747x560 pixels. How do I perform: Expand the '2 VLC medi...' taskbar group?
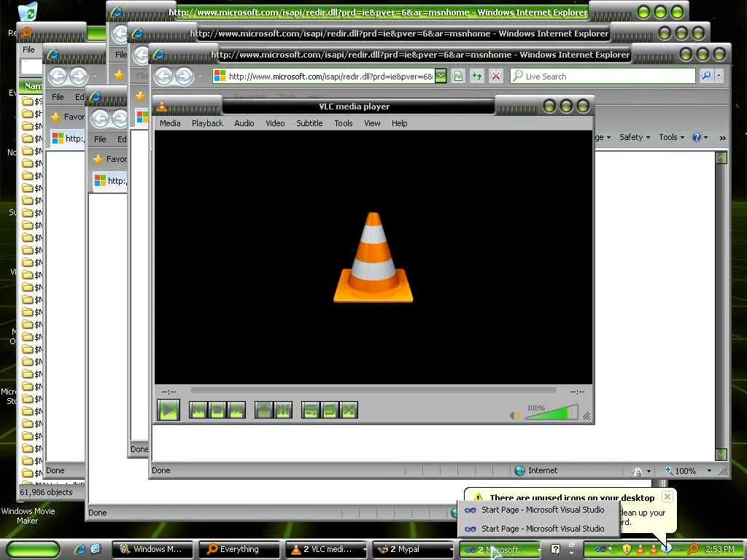(x=326, y=550)
